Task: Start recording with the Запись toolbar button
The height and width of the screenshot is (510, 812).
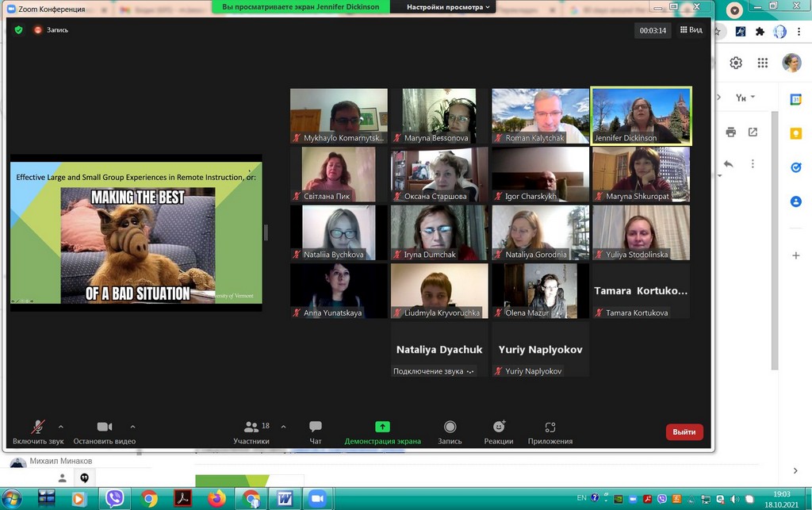Action: (450, 431)
